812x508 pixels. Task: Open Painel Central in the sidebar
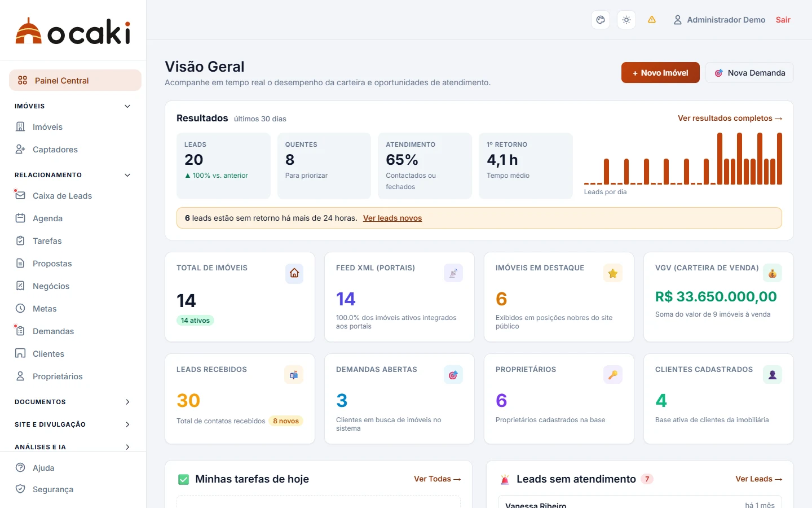[75, 80]
